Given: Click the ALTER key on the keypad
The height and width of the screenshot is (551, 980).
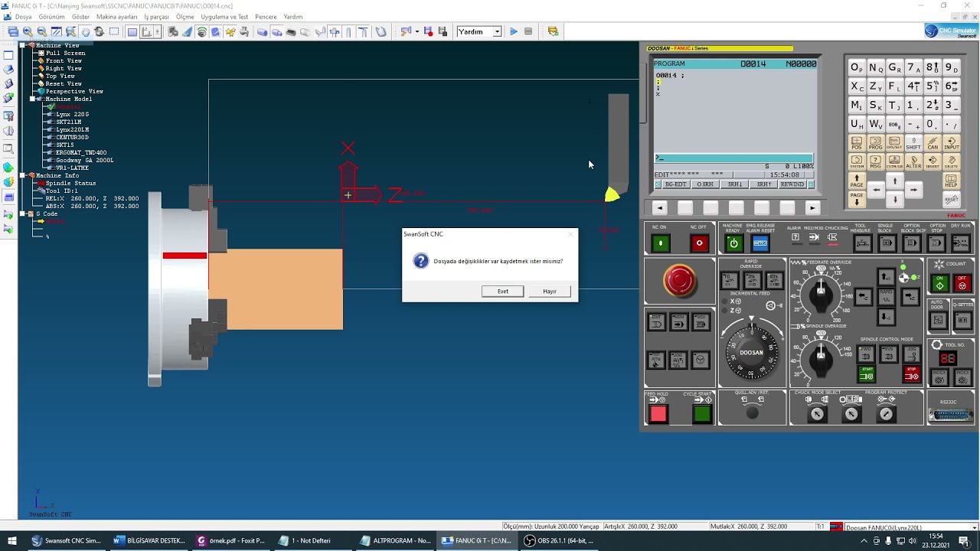Looking at the screenshot, I should click(x=913, y=161).
